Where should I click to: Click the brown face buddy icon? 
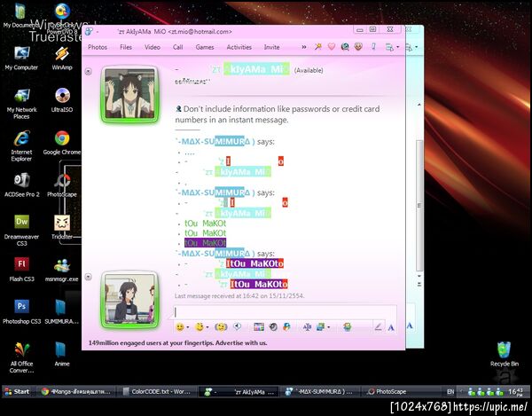click(358, 46)
